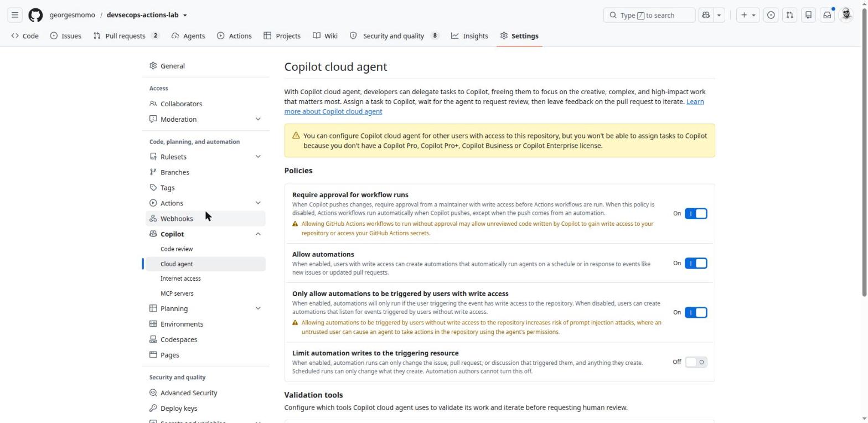This screenshot has width=868, height=423.
Task: Open the user avatar menu
Action: 846,15
